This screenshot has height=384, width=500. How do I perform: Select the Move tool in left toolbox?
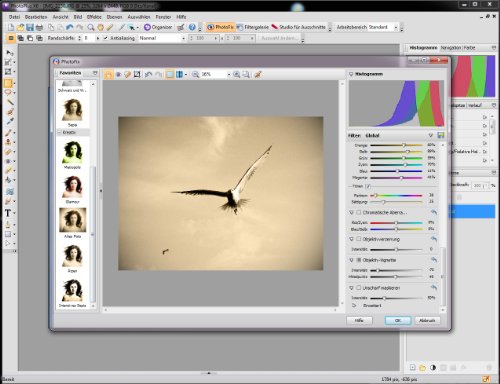(x=9, y=53)
